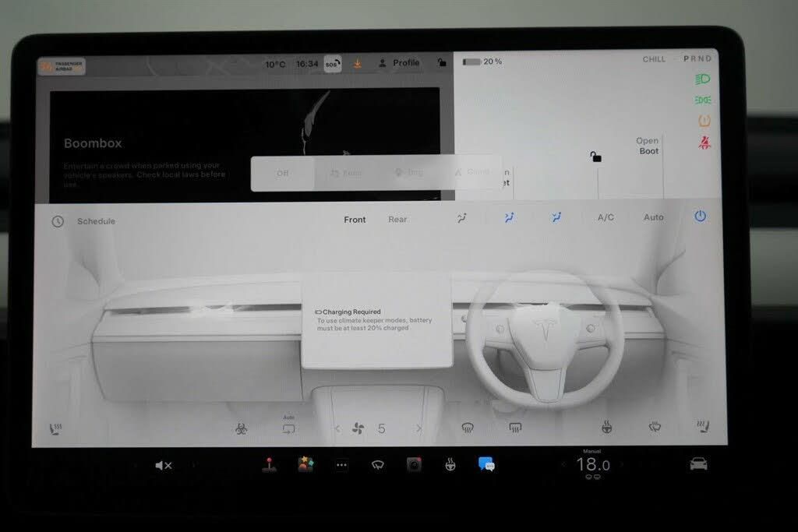This screenshot has height=532, width=798.
Task: Tap the red seatbelt warning icon
Action: point(704,143)
